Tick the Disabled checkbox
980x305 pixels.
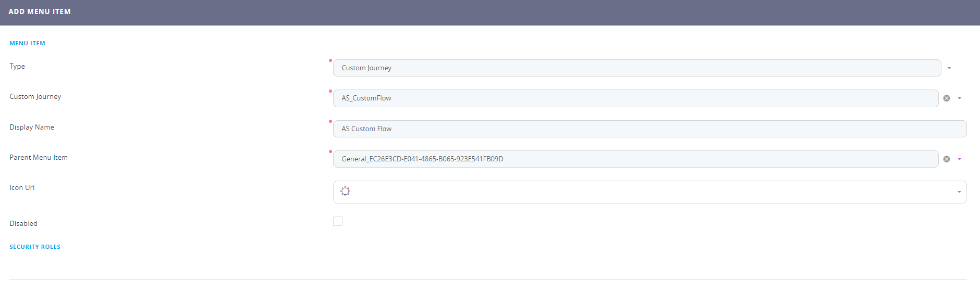pos(338,222)
